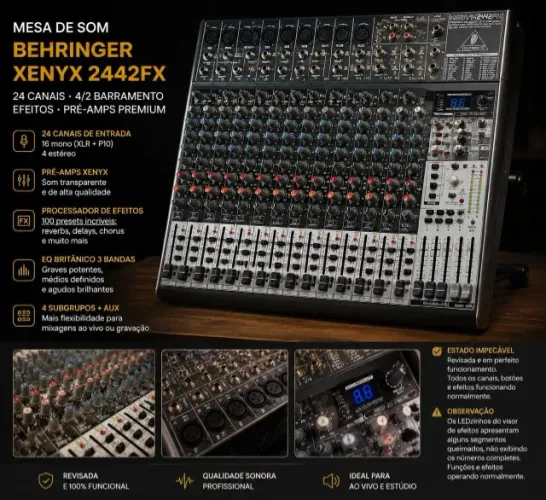Open the effects display close-up thumbnail
The height and width of the screenshot is (500, 546).
point(357,403)
